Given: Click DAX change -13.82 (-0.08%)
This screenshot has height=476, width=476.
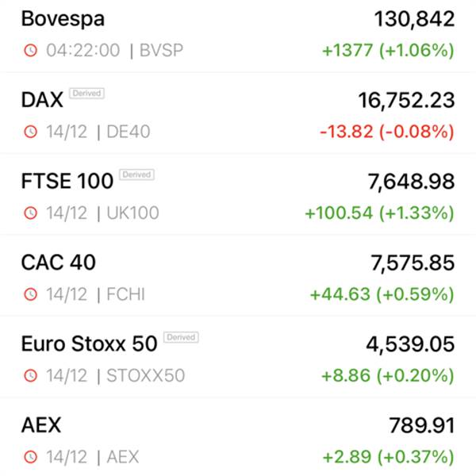Looking at the screenshot, I should pos(387,132).
